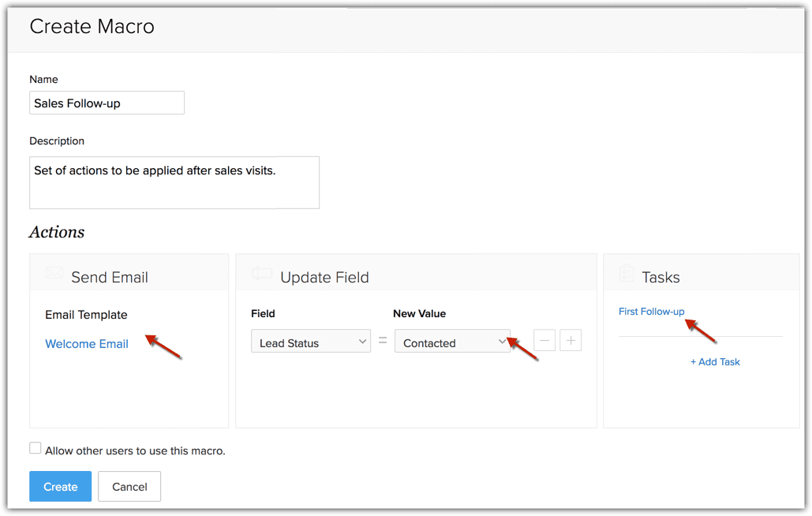The image size is (812, 516).
Task: Focus the Name field containing Sales Follow-up
Action: pos(107,103)
